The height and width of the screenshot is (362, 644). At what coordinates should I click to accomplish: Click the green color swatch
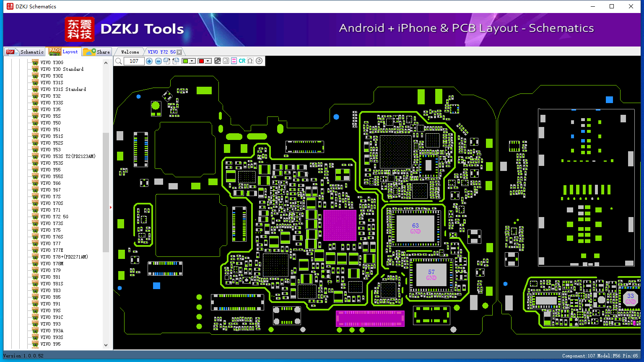pyautogui.click(x=185, y=61)
